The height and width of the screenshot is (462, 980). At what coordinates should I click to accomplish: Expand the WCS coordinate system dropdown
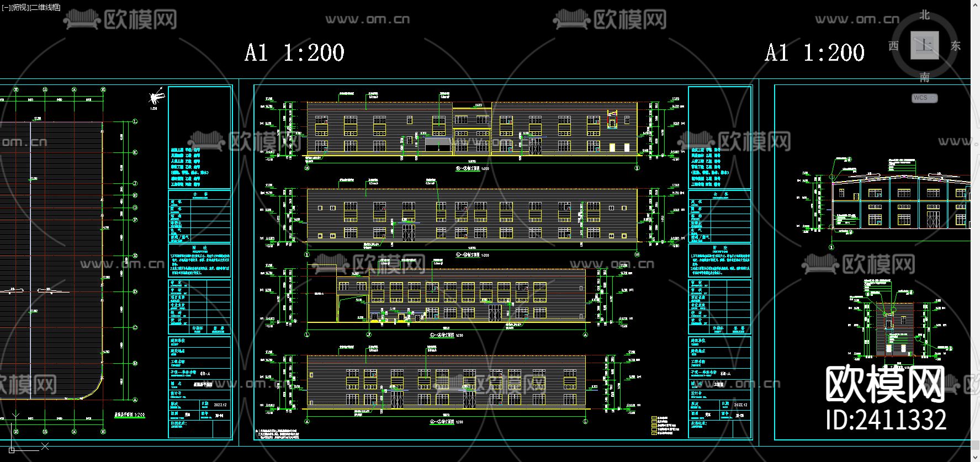[925, 98]
